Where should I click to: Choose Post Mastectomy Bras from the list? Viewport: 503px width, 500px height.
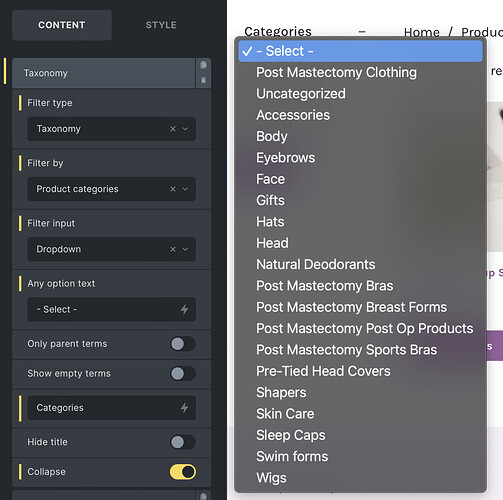point(325,286)
